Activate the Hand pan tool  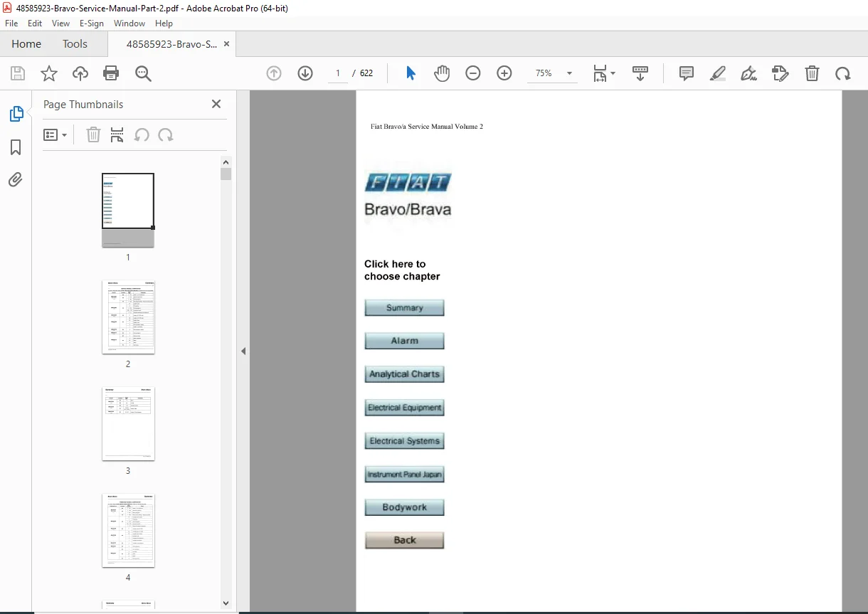click(x=442, y=73)
